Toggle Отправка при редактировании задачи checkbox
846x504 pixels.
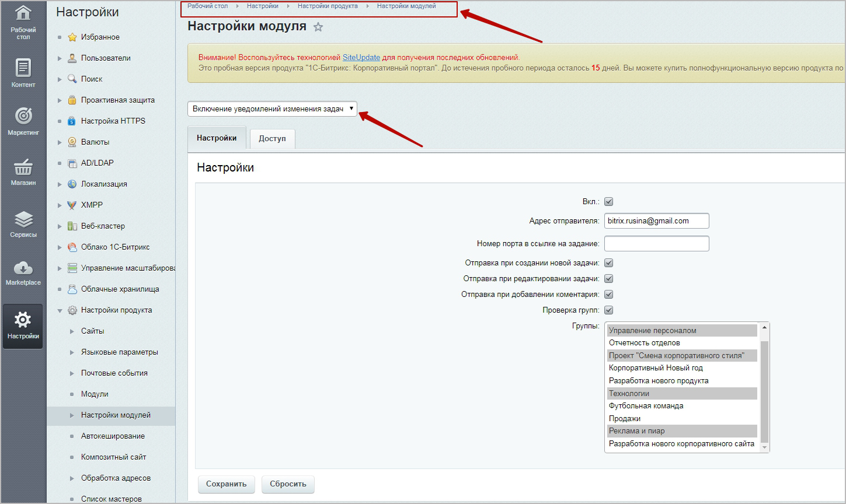608,279
